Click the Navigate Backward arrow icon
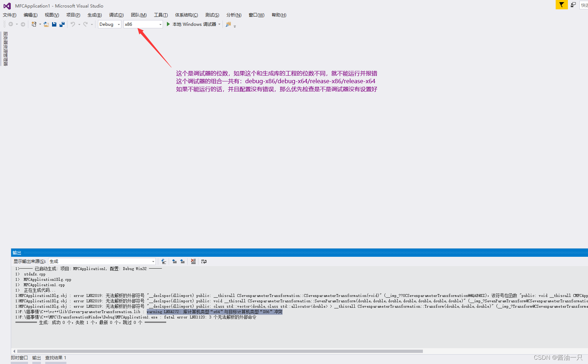This screenshot has width=588, height=364. coord(11,24)
